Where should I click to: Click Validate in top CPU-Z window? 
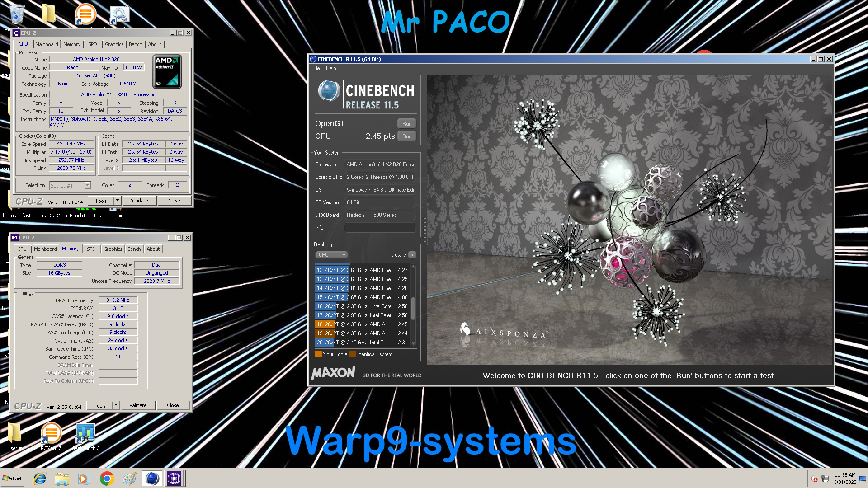point(139,201)
